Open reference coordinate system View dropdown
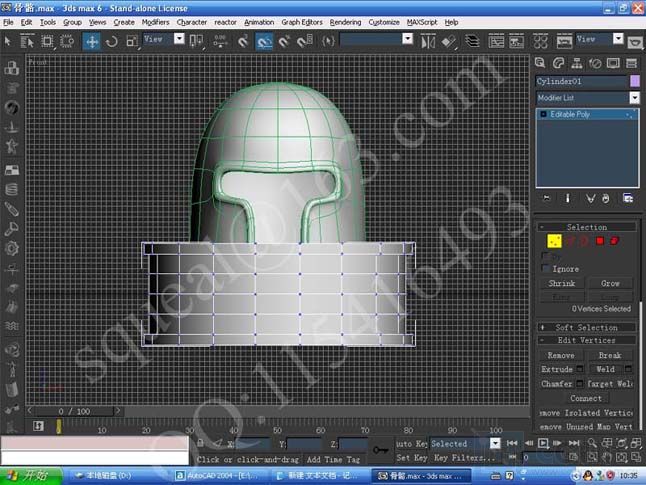 [x=179, y=39]
